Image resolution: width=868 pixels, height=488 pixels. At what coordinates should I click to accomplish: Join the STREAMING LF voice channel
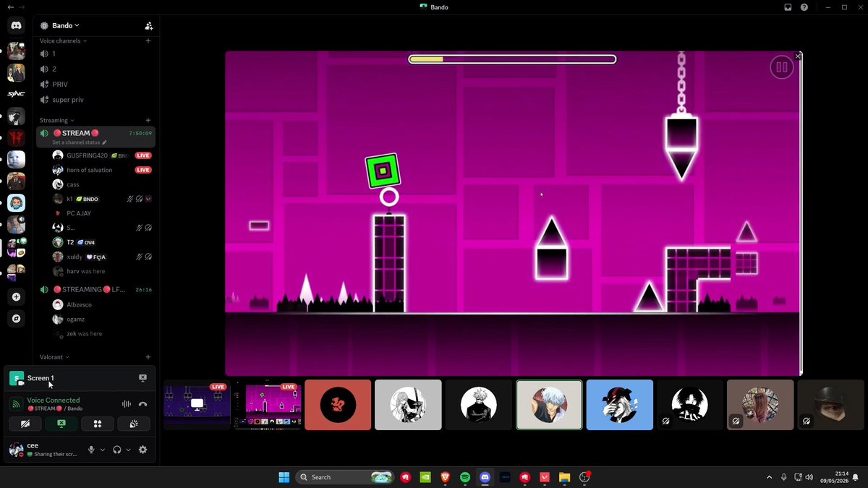coord(95,289)
